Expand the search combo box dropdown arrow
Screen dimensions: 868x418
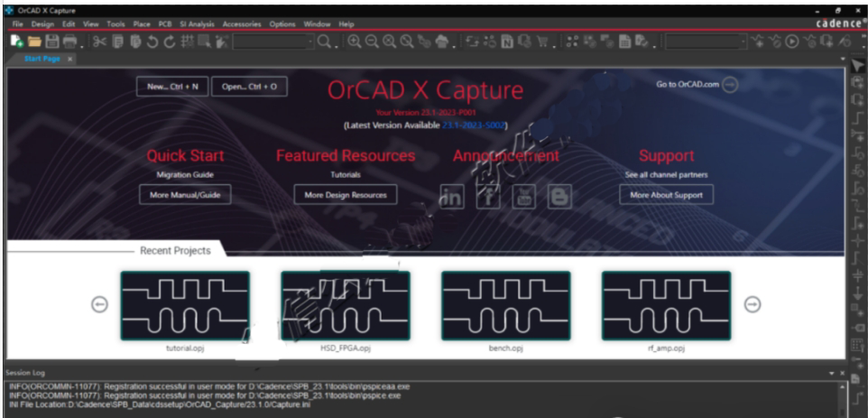[310, 41]
